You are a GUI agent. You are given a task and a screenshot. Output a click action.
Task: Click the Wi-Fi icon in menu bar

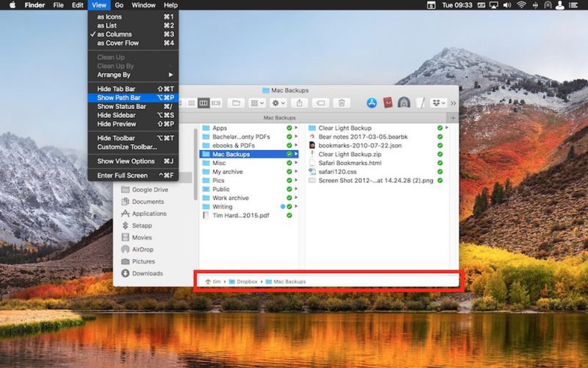(x=521, y=5)
